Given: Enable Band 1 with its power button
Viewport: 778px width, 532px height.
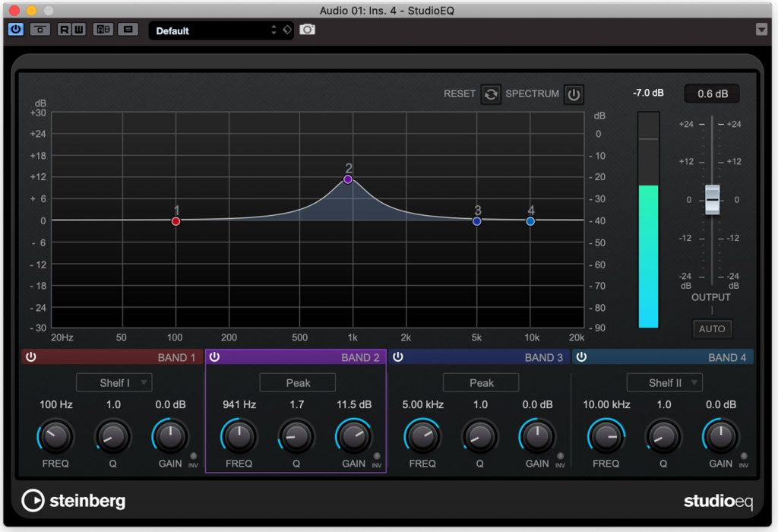Looking at the screenshot, I should pyautogui.click(x=32, y=356).
